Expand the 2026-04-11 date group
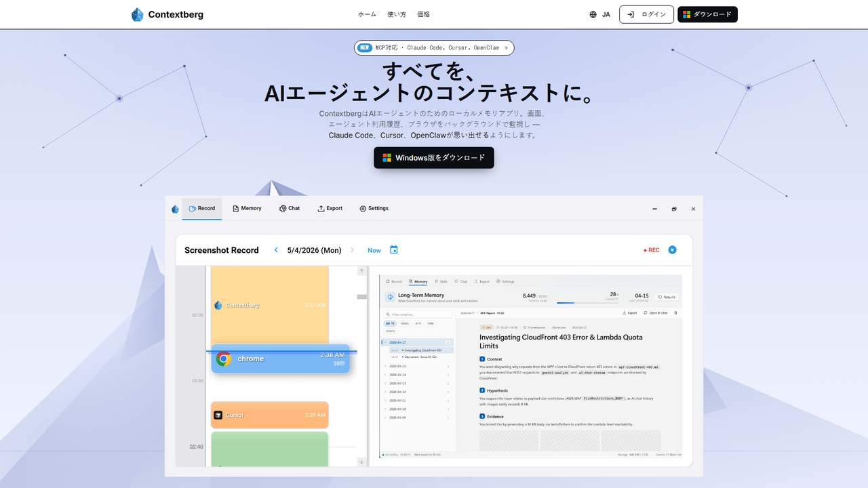The width and height of the screenshot is (868, 488). (x=418, y=401)
